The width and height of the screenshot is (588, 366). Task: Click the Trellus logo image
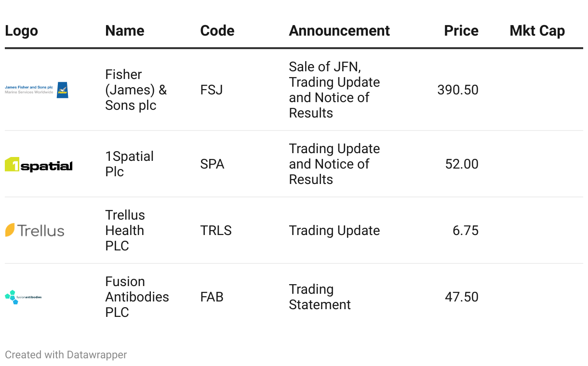35,231
